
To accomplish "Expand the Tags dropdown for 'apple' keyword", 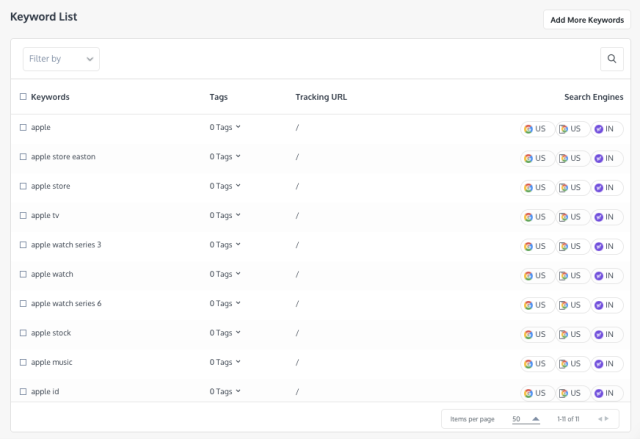I will [225, 128].
